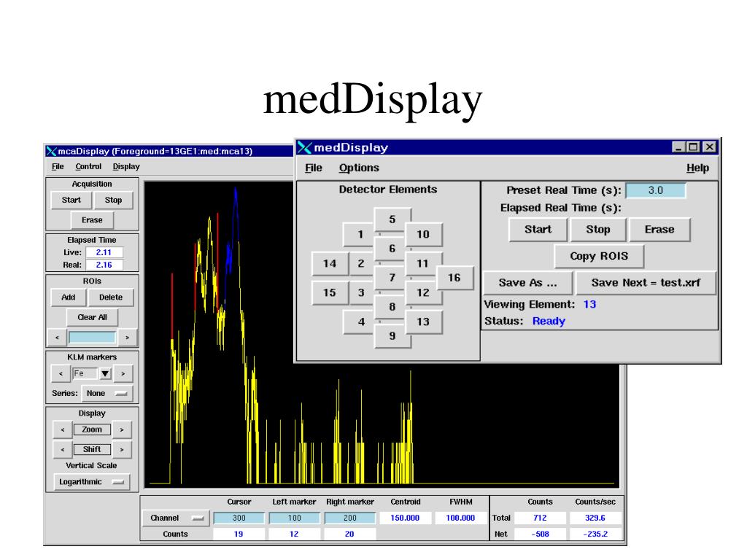
Task: Click Right marker field showing 200
Action: (x=350, y=518)
